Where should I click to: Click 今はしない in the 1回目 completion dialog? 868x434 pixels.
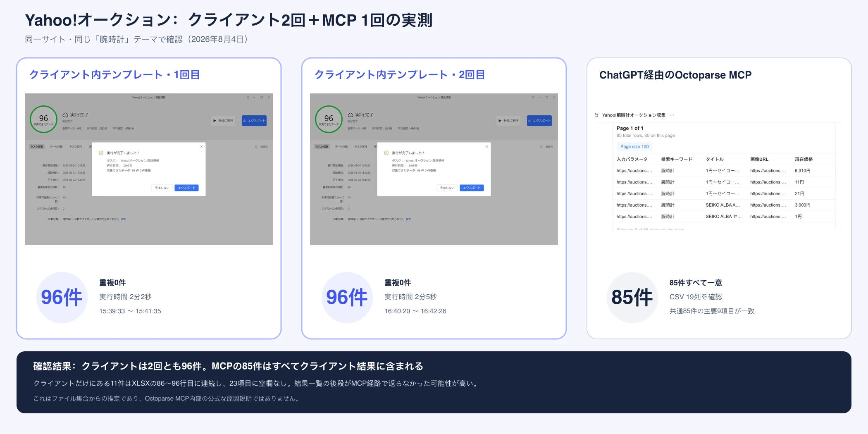tap(162, 188)
